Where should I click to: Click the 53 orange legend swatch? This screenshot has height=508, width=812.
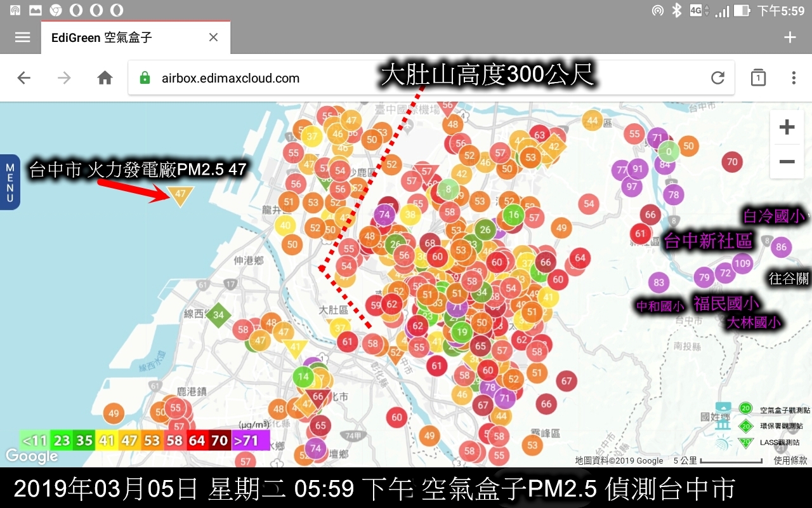152,441
